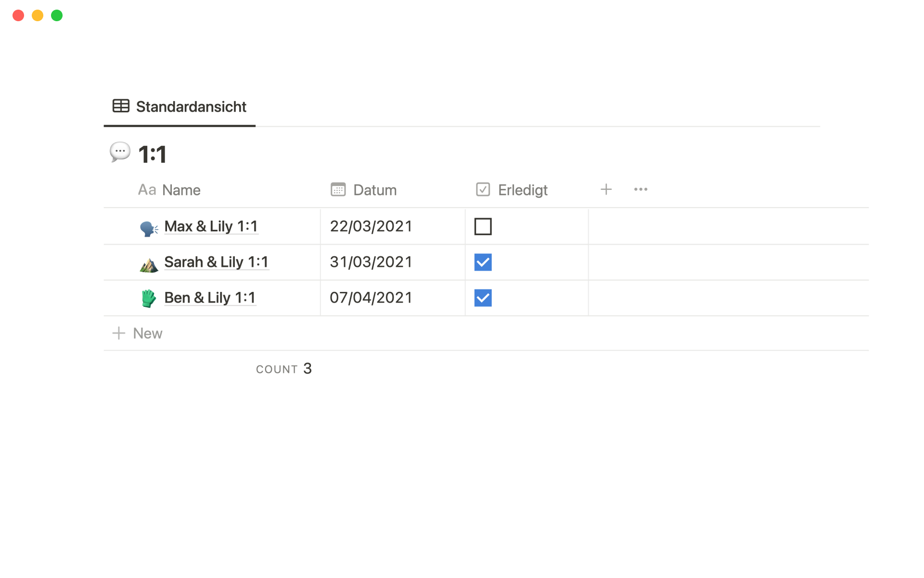Screen dimensions: 924x578
Task: Click the mountain icon beside Sarah & Lily
Action: click(149, 264)
